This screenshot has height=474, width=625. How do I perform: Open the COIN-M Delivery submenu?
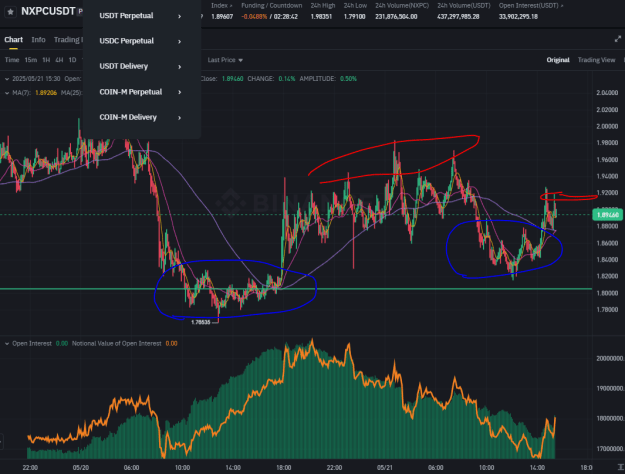(x=140, y=117)
